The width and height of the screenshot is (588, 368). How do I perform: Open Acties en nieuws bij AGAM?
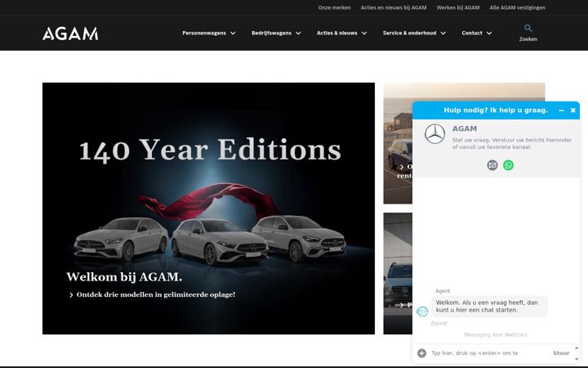(x=394, y=7)
